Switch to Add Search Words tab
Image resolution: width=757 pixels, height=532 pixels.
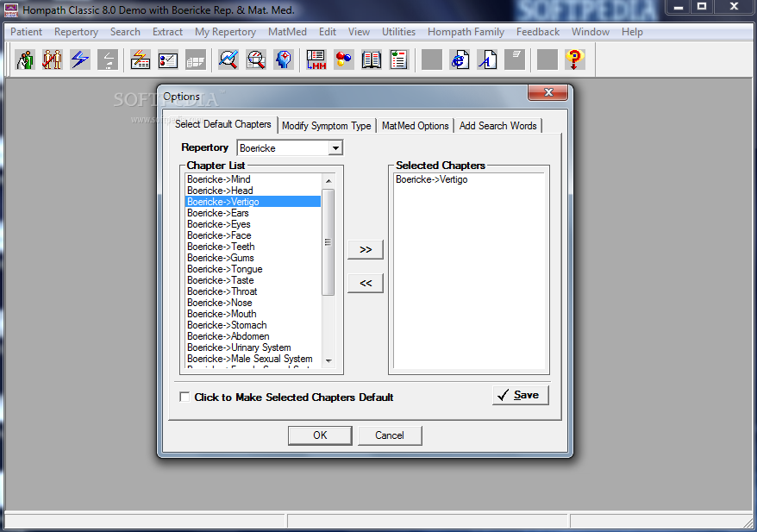(497, 126)
